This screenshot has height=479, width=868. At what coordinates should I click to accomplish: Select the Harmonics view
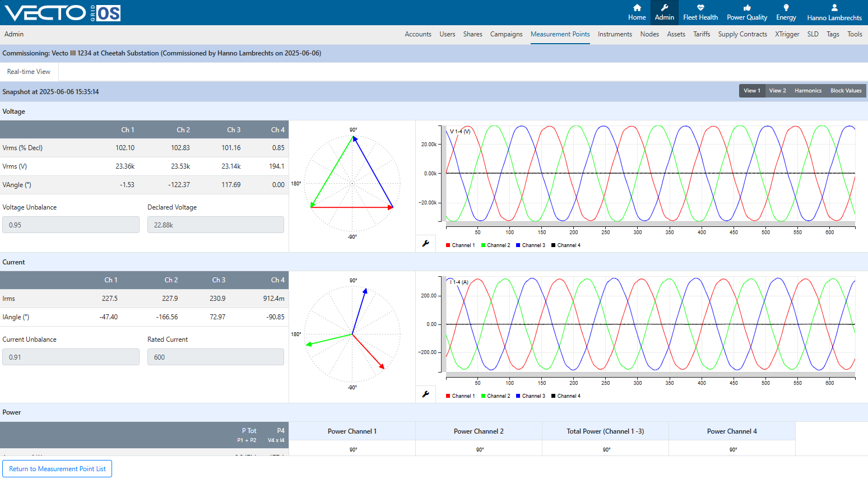[808, 91]
